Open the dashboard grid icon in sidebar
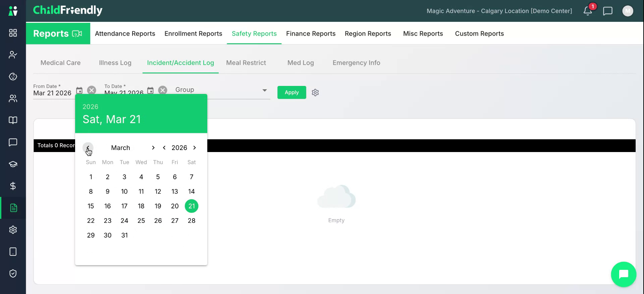The height and width of the screenshot is (294, 644). [x=13, y=33]
